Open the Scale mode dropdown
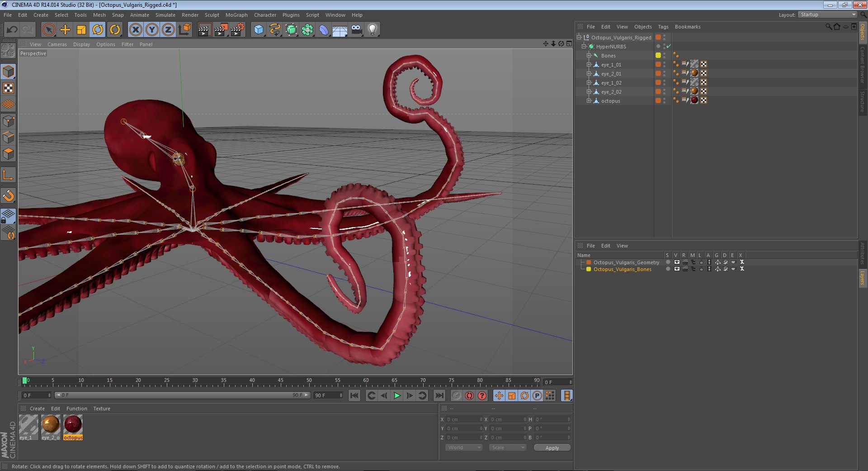 click(508, 447)
